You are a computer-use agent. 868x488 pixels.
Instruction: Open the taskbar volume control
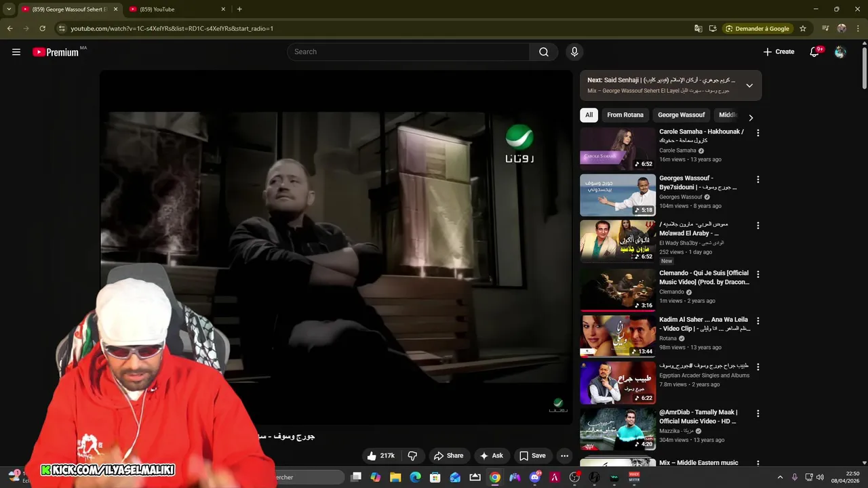[x=820, y=477]
